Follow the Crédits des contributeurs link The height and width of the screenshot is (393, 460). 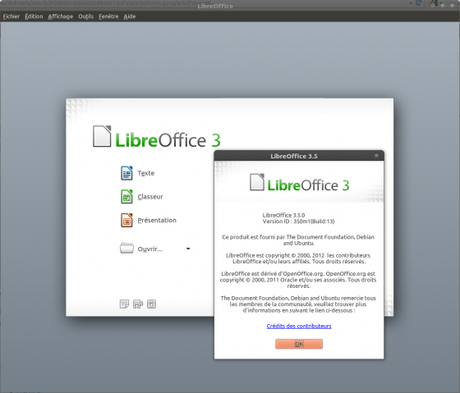point(299,326)
